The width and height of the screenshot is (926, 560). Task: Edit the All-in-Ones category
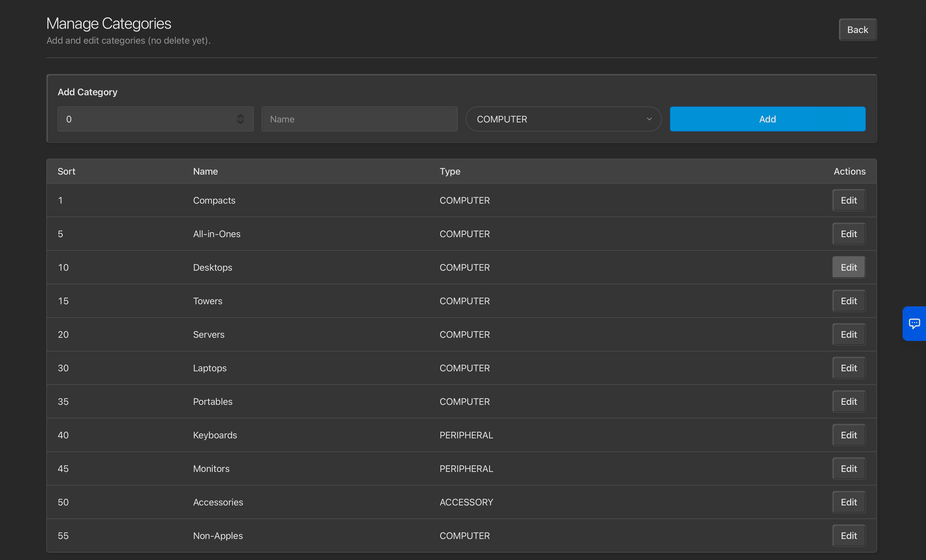848,234
